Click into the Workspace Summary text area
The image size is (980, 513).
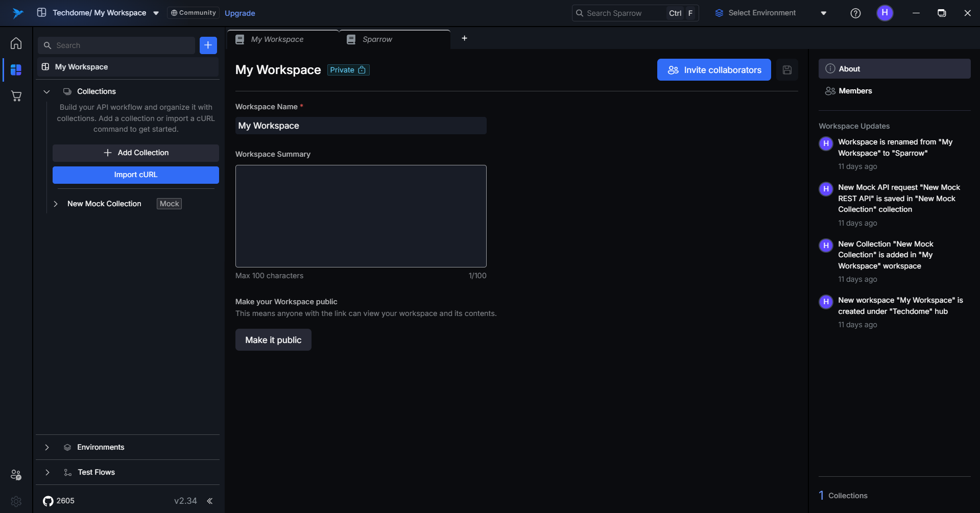click(x=361, y=216)
